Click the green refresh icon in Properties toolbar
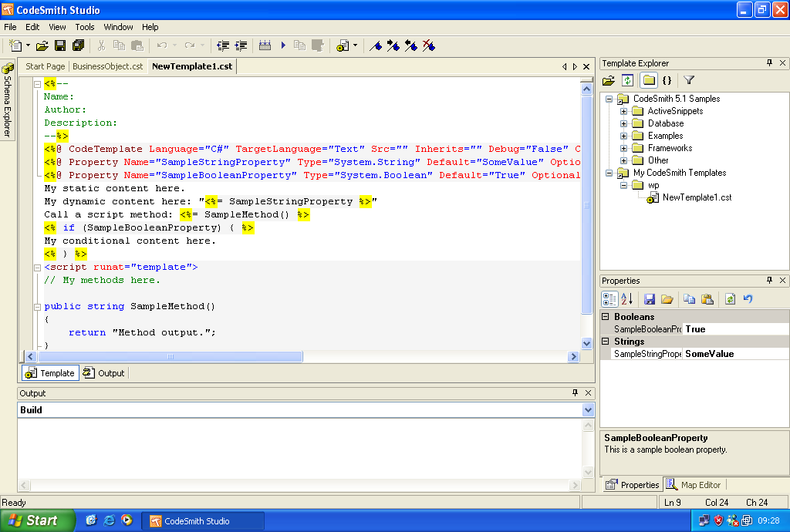Viewport: 790px width, 532px height. pos(730,299)
